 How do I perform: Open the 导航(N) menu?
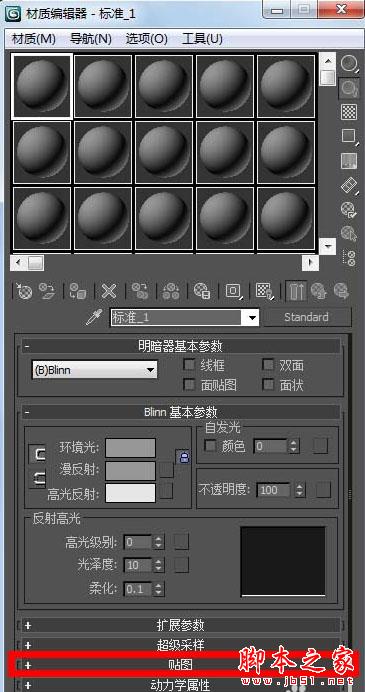pos(91,39)
